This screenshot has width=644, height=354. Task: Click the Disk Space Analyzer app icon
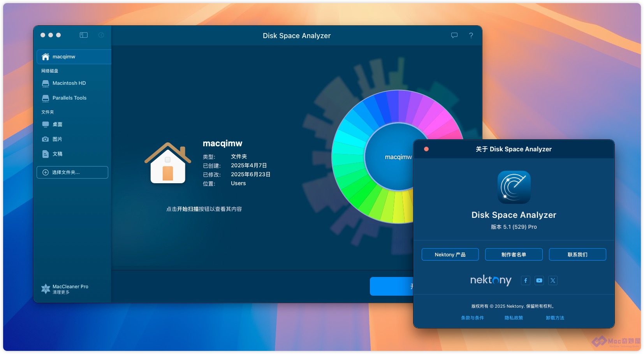coord(514,187)
